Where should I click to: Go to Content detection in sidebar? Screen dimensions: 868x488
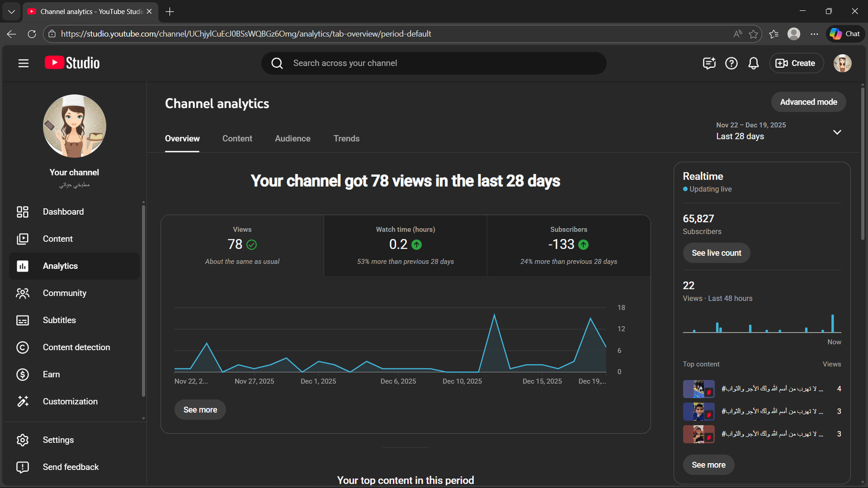click(x=76, y=347)
